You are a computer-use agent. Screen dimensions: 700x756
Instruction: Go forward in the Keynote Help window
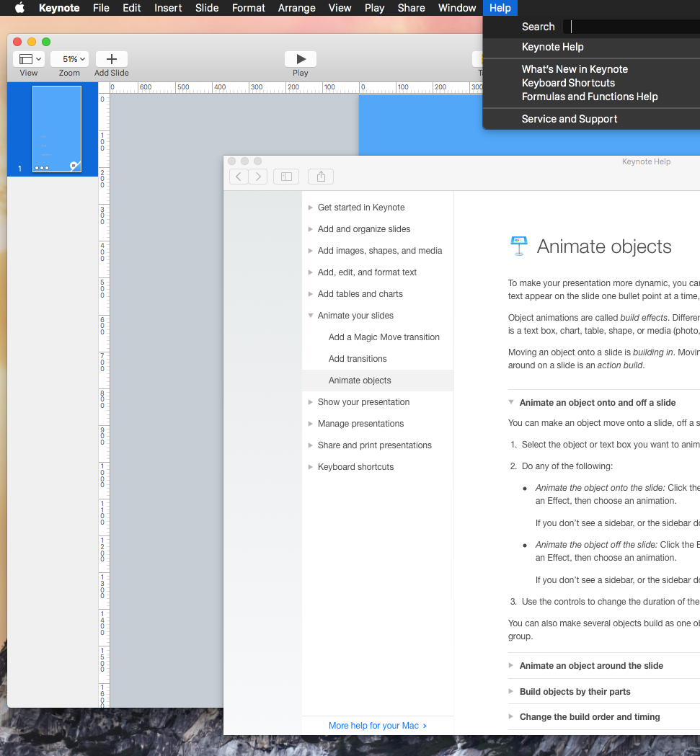tap(258, 177)
